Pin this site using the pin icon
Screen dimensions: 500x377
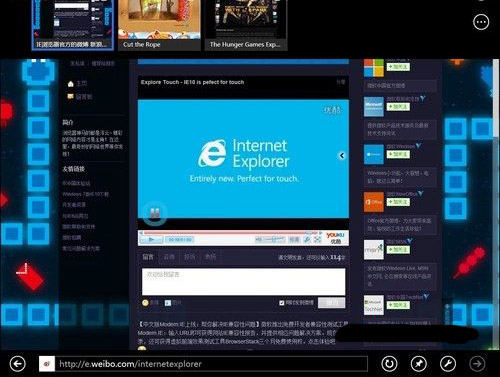419,363
